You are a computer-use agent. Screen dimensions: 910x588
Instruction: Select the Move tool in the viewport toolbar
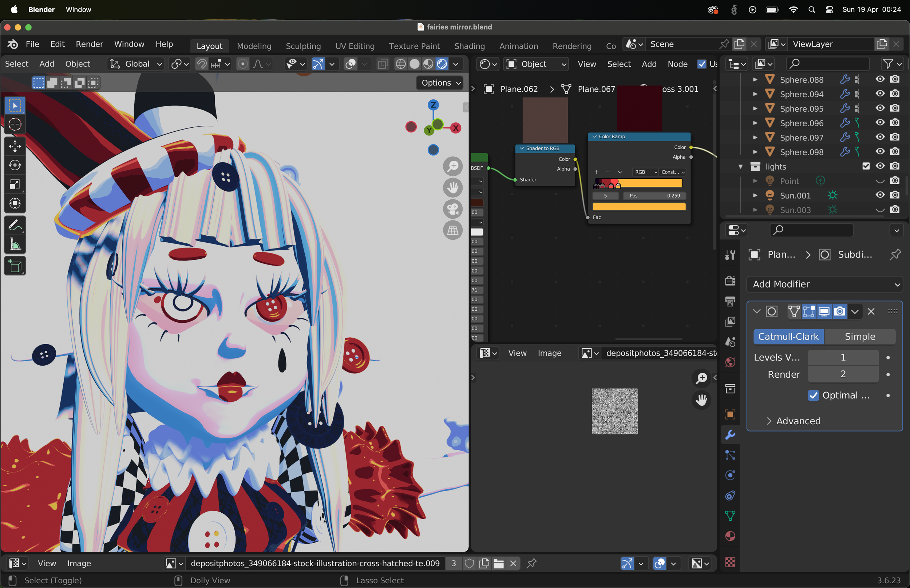click(x=15, y=146)
